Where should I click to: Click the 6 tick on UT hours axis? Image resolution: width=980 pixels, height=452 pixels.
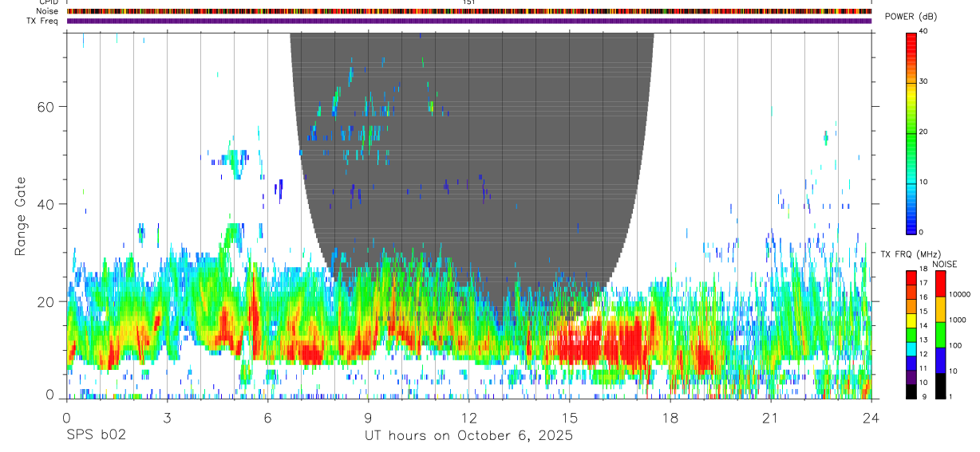pos(267,418)
